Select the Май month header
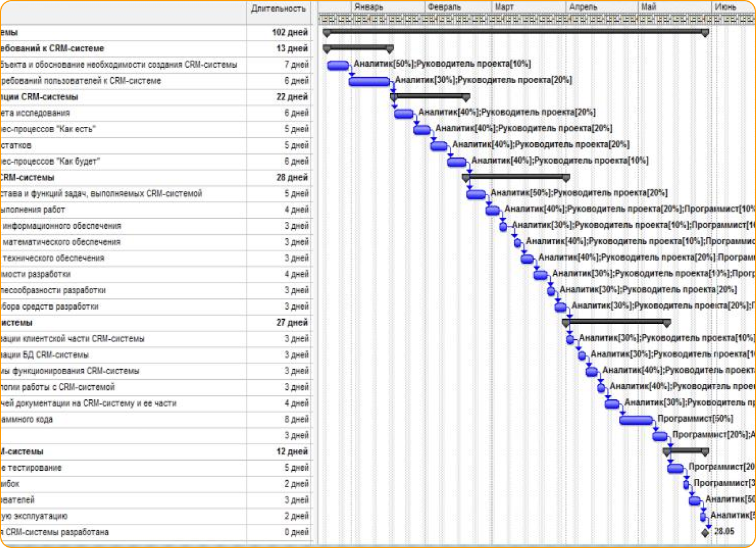 (x=648, y=7)
